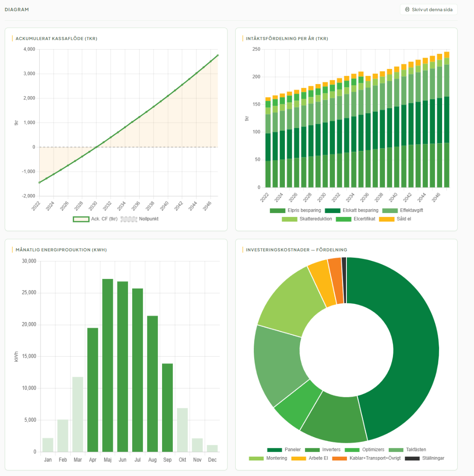This screenshot has width=474, height=476.
Task: Hide the Montering legend entry
Action: point(268,458)
